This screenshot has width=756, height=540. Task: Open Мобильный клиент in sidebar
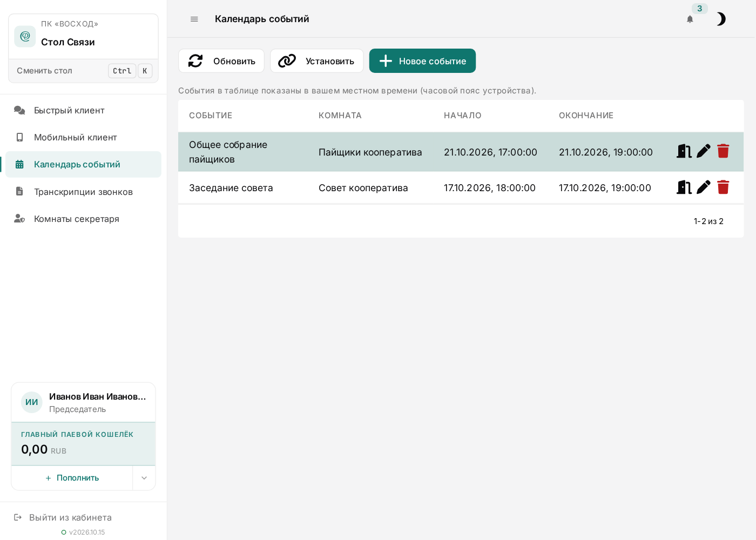point(83,137)
